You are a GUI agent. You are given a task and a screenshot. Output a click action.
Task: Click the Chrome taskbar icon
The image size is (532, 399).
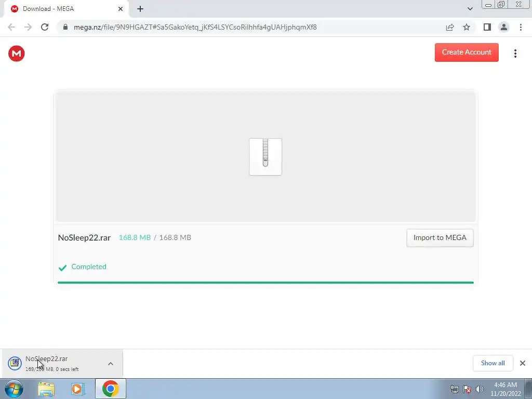click(110, 389)
